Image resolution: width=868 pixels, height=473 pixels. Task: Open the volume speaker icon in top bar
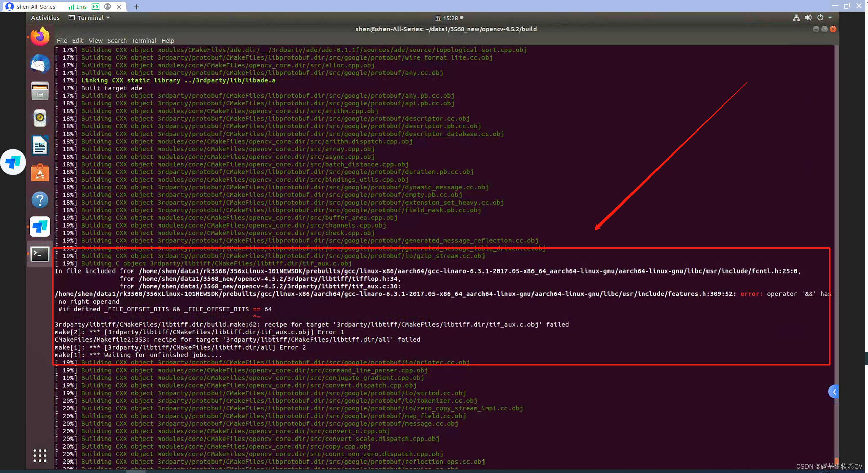808,18
